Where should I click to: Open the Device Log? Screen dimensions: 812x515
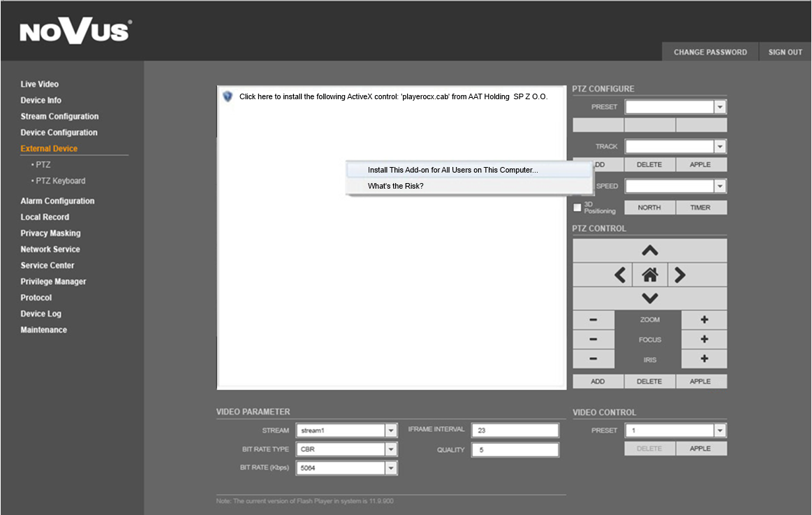click(41, 314)
